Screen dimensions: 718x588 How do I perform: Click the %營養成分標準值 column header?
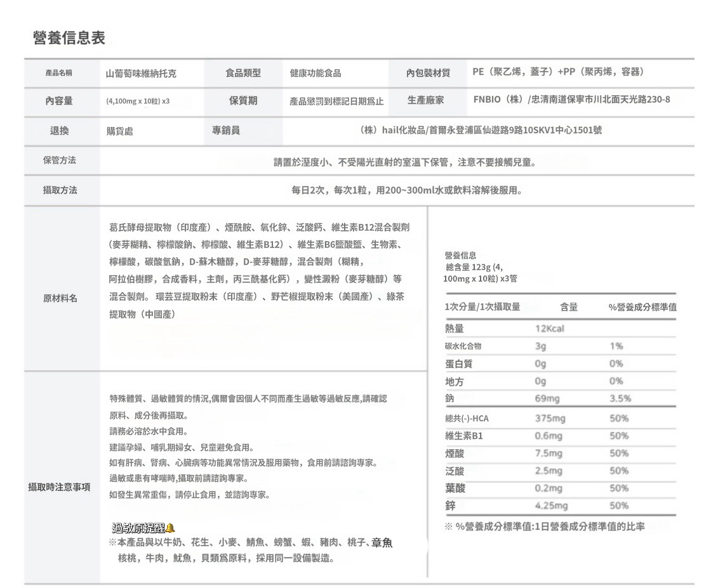(642, 307)
